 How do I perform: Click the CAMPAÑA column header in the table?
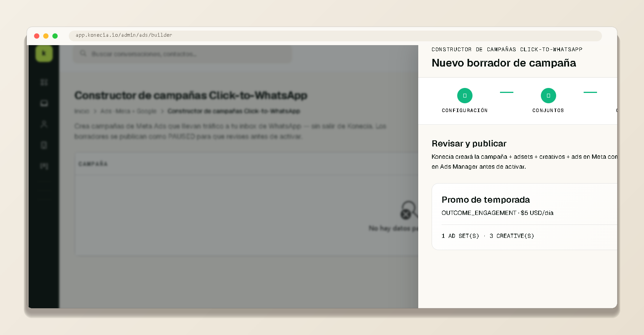(x=93, y=164)
